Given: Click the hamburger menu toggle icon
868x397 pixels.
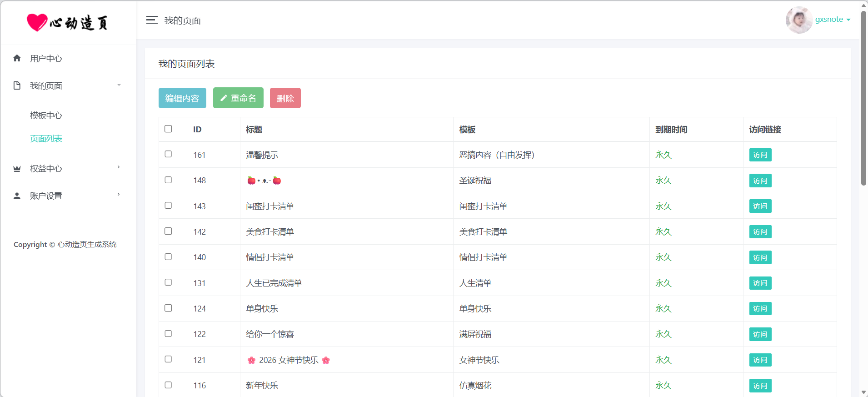Looking at the screenshot, I should coord(152,20).
